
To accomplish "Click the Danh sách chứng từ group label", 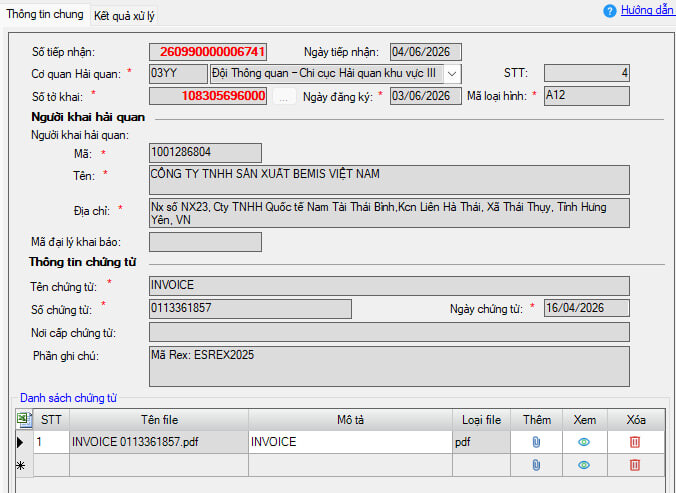I will pyautogui.click(x=68, y=398).
